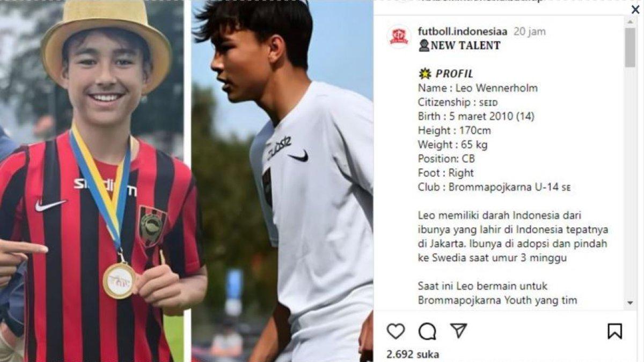Click the name line "Leo Wennerholm" in caption
The width and height of the screenshot is (644, 362).
(478, 88)
